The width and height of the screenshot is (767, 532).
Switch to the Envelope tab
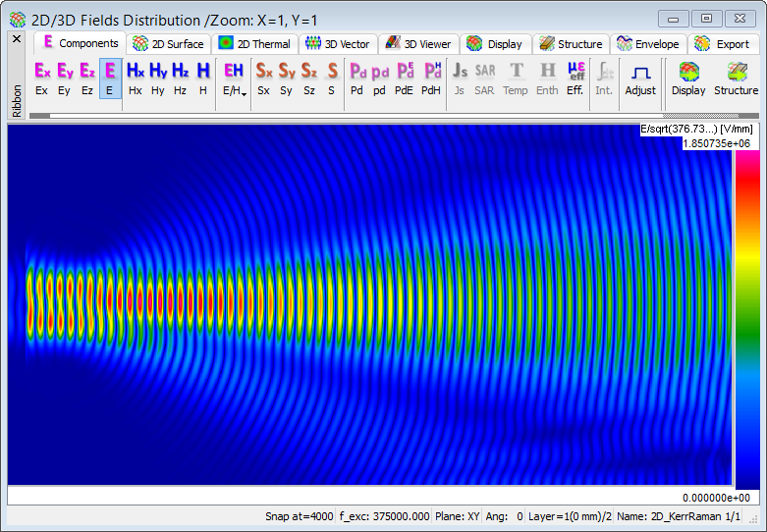647,44
